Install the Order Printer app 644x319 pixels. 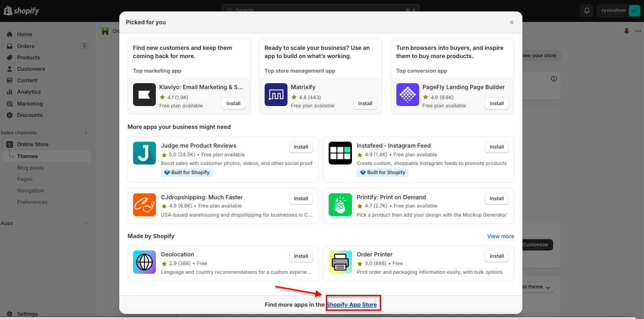[497, 256]
